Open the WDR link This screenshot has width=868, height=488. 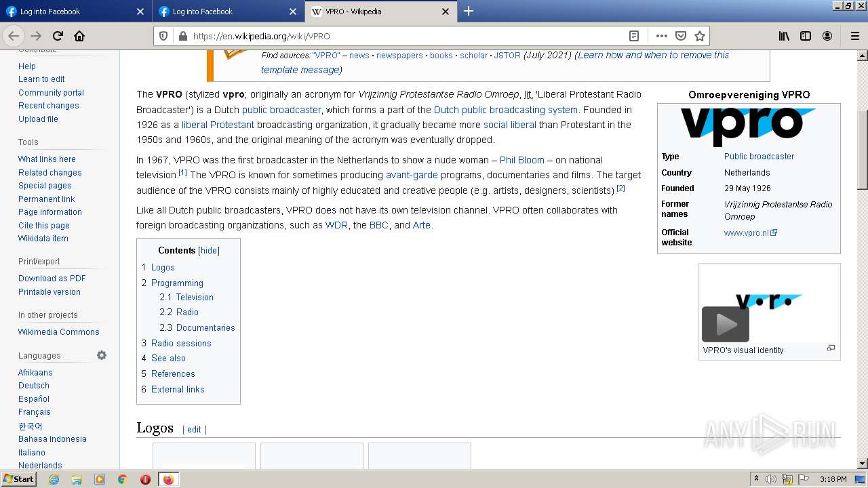click(x=336, y=225)
